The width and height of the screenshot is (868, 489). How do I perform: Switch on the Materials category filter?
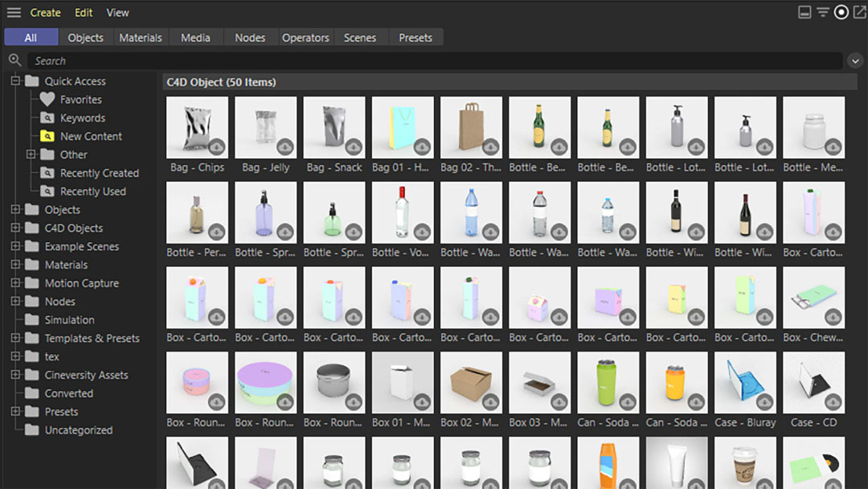141,37
